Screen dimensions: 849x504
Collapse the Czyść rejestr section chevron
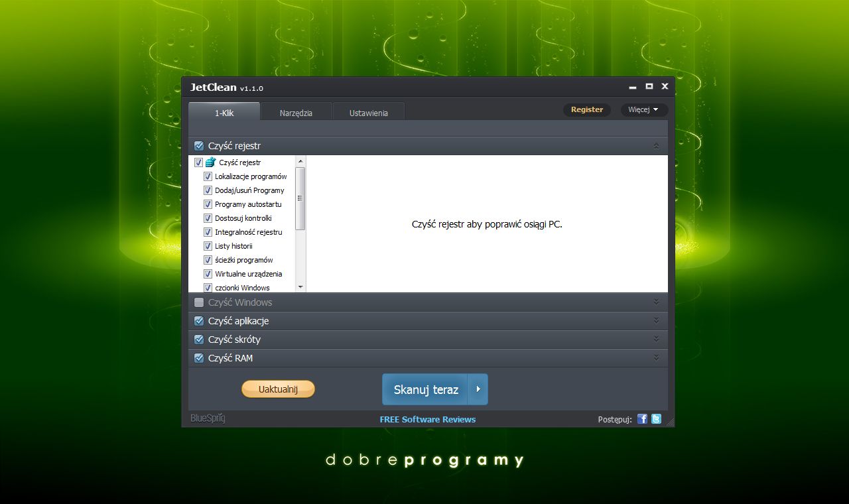click(x=657, y=146)
